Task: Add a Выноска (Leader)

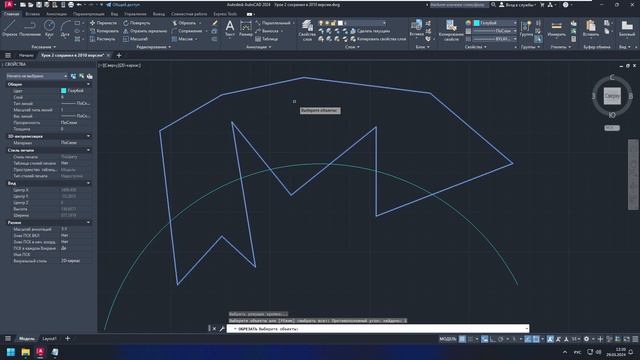Action: pos(267,31)
